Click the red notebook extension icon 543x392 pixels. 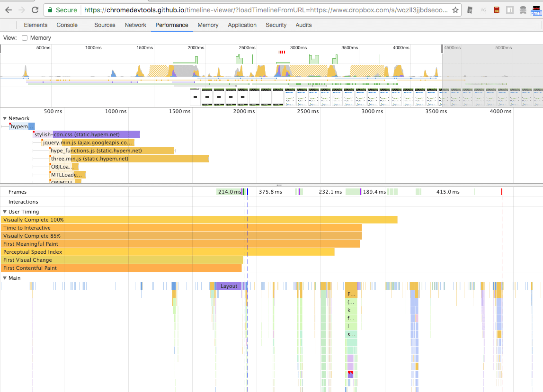(496, 9)
